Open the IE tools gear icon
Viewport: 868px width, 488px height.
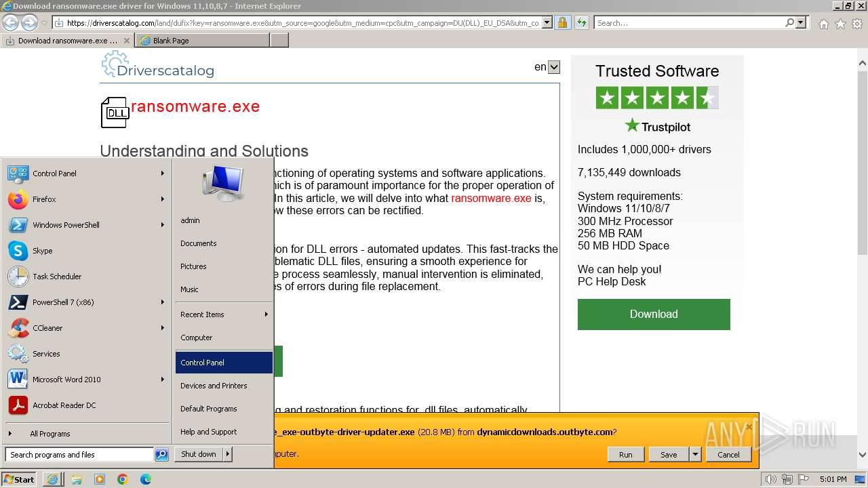tap(857, 24)
